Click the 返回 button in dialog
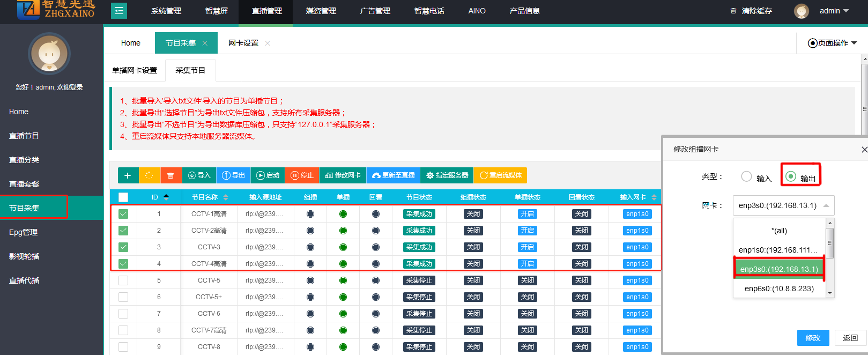 tap(850, 338)
